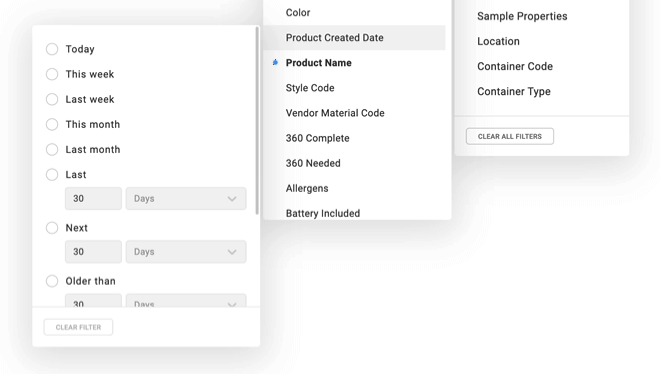Select the Last month radio option
Image resolution: width=660 pixels, height=374 pixels.
click(52, 149)
